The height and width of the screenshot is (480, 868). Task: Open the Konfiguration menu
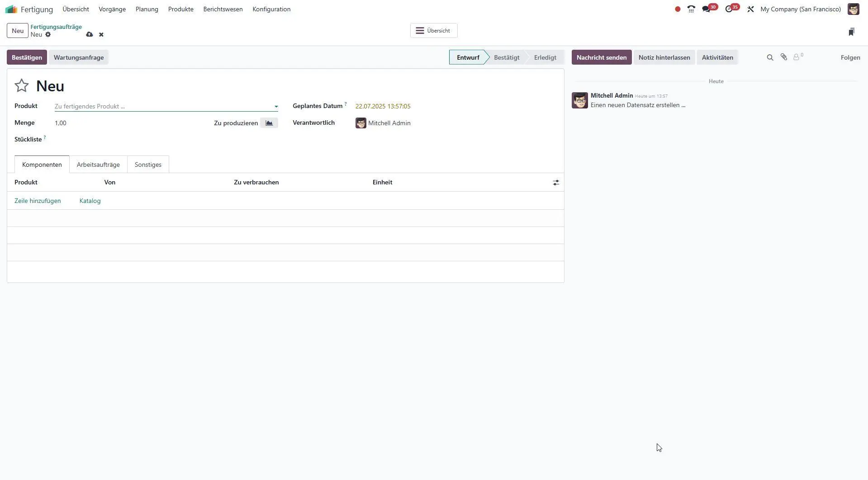coord(271,9)
